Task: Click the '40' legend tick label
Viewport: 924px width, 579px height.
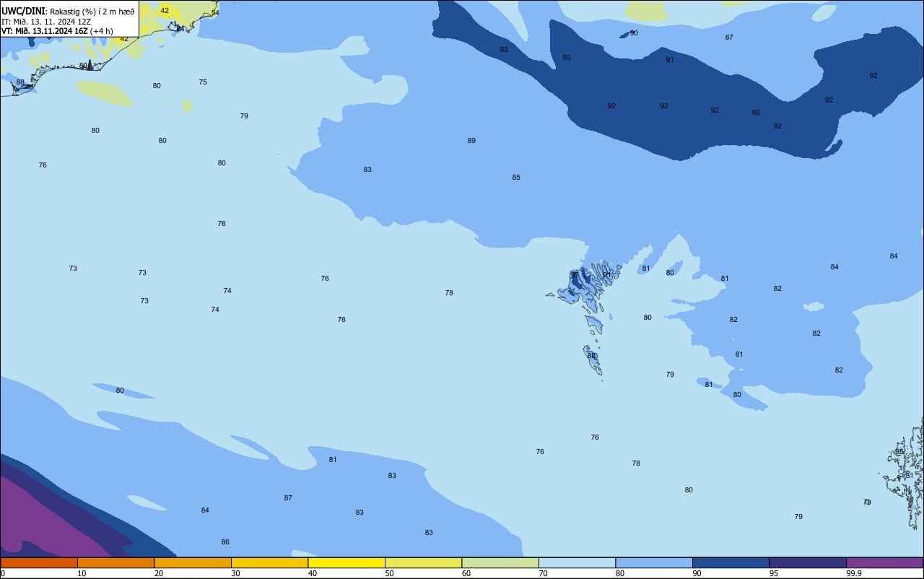Action: point(313,573)
